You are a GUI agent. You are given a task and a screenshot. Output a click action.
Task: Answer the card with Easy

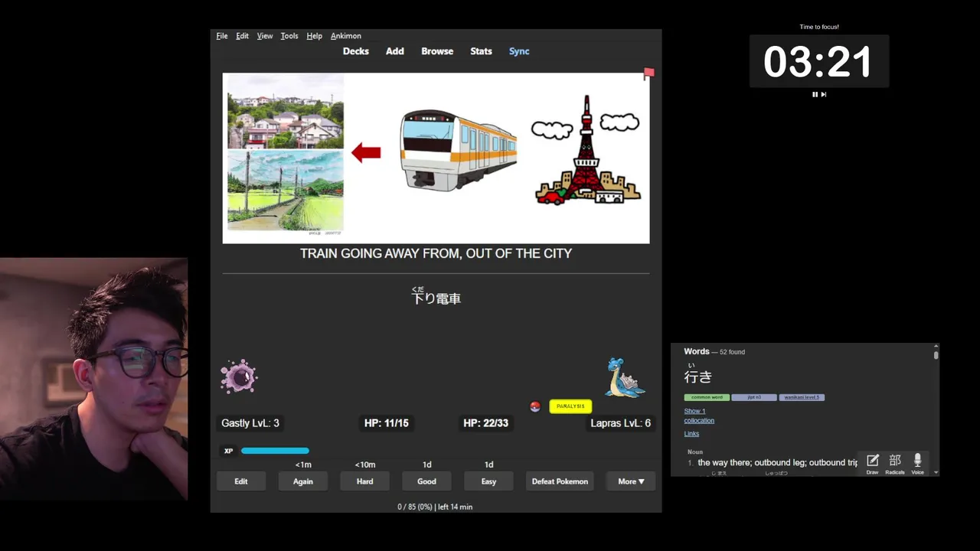tap(488, 481)
